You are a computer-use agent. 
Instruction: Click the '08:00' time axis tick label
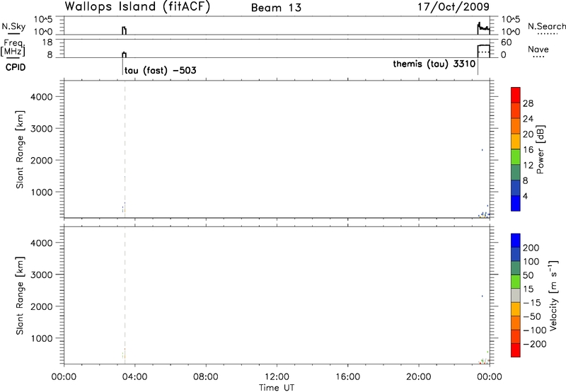(x=206, y=377)
